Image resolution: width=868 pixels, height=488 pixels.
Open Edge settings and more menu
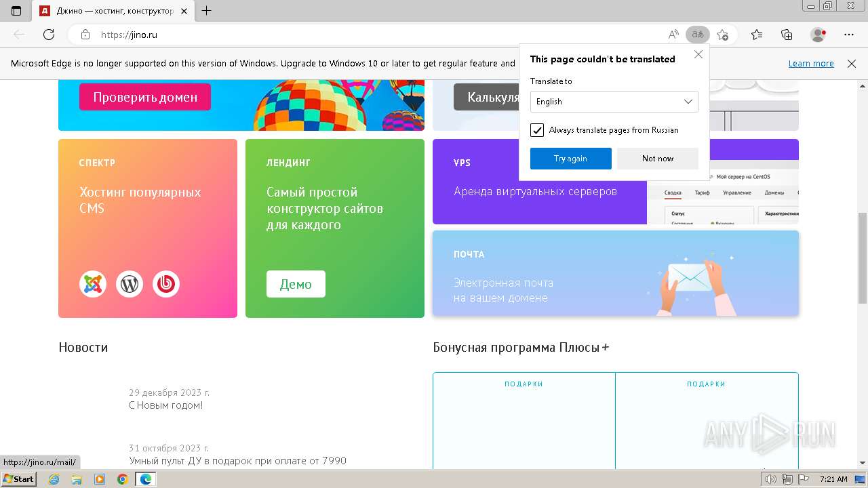[849, 35]
